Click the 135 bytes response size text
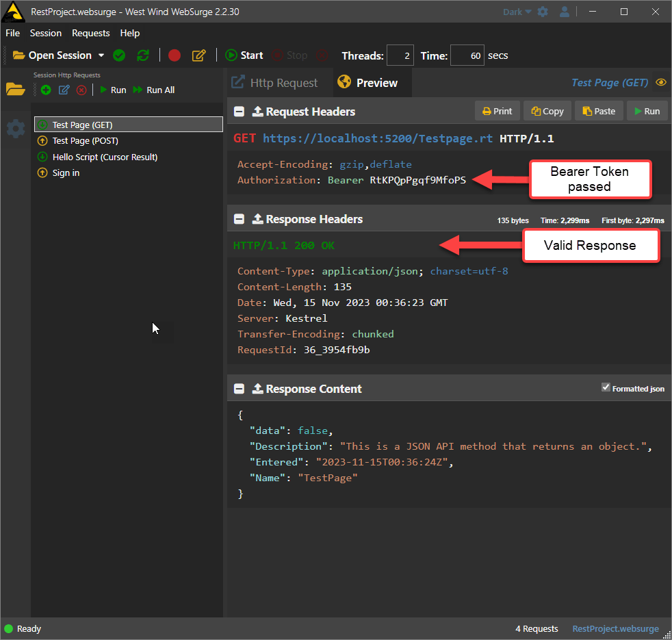The image size is (672, 640). pos(513,220)
